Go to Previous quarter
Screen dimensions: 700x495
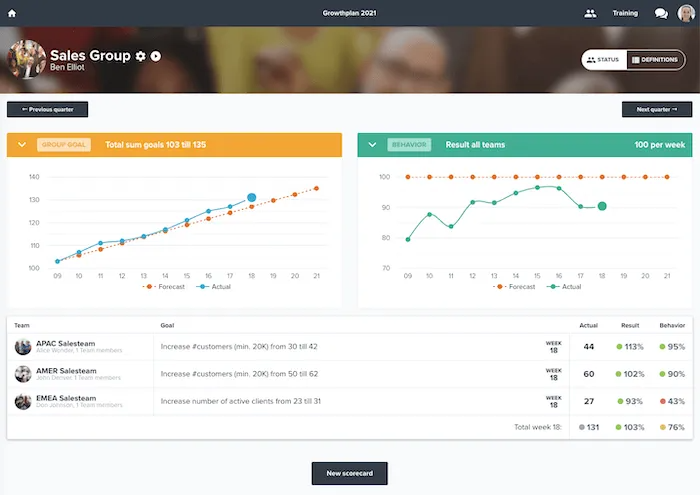tap(47, 109)
